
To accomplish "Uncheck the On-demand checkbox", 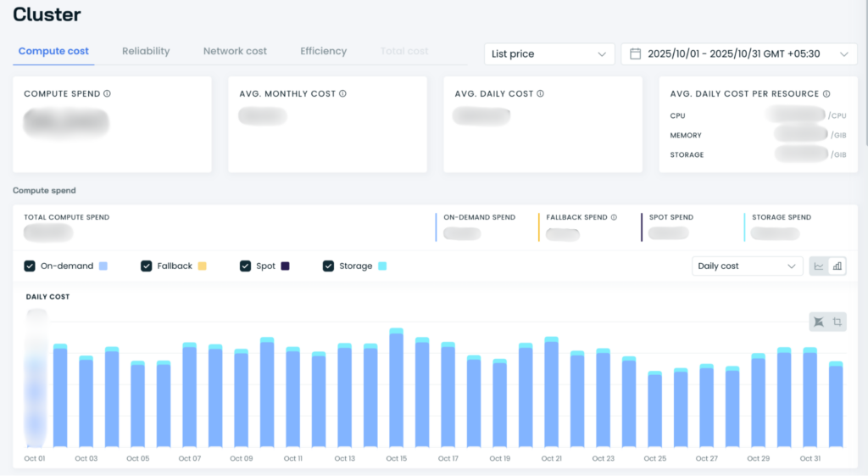I will coord(30,266).
